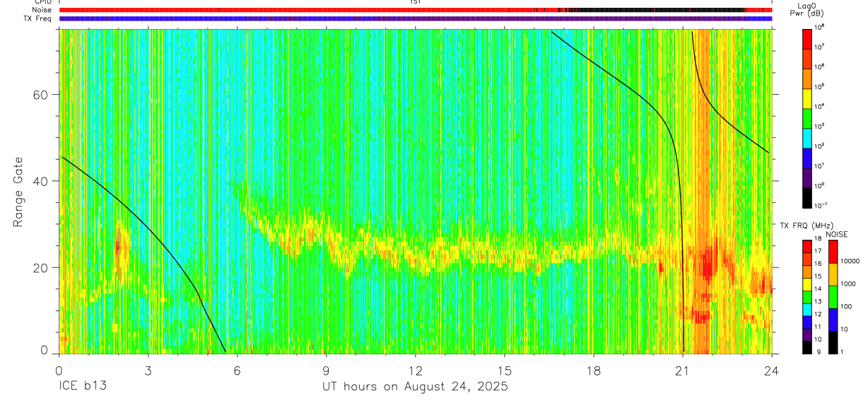Click the blue TX Freq bar above the plot

tap(416, 18)
